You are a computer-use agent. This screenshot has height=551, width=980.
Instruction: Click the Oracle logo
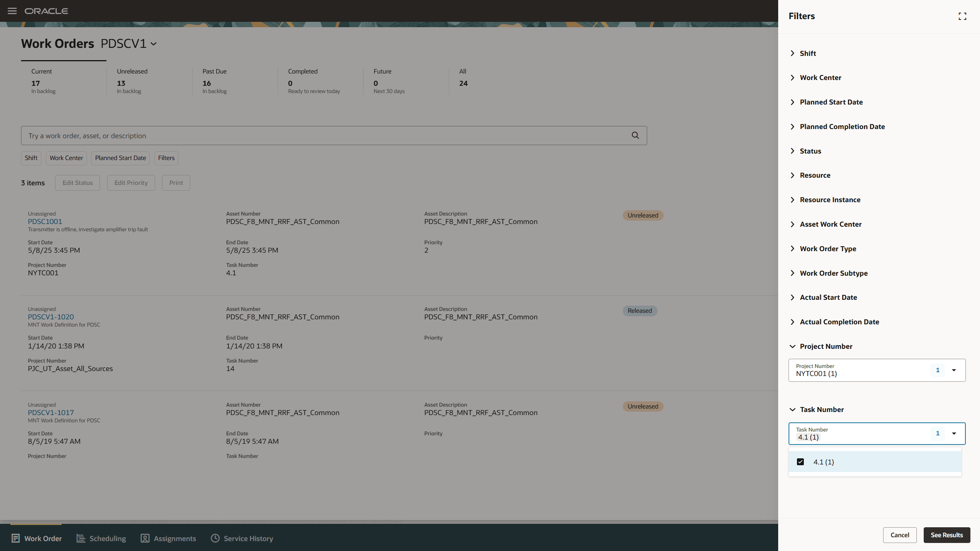tap(47, 11)
